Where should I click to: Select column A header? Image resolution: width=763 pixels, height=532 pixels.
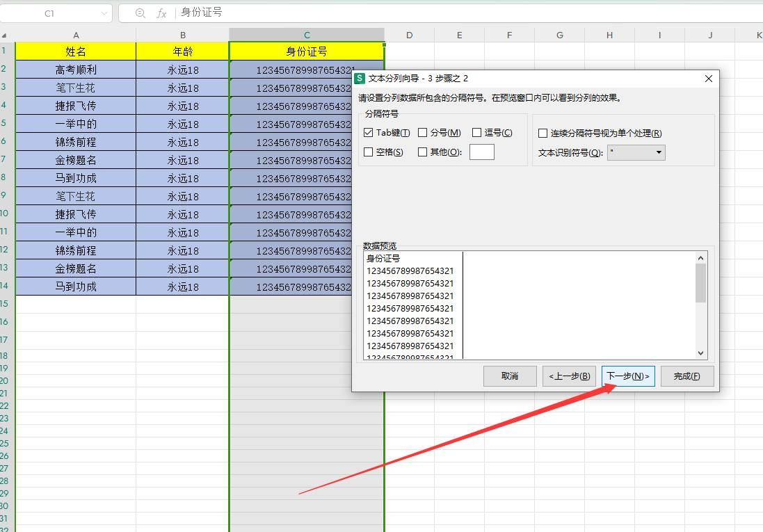[76, 35]
